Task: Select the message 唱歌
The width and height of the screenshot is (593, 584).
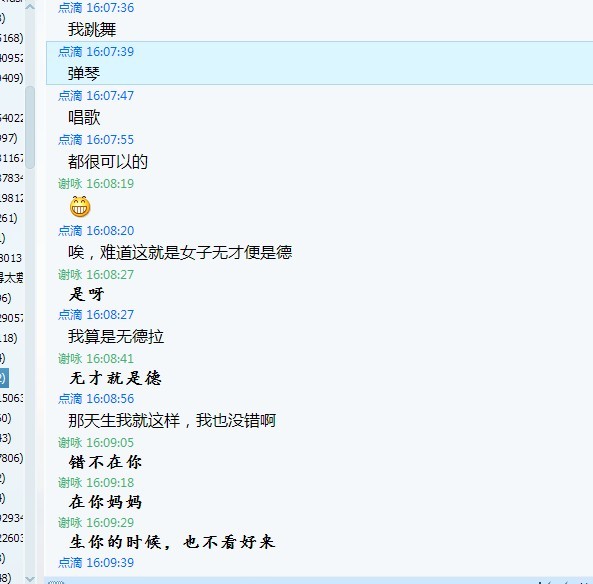Action: pos(84,117)
